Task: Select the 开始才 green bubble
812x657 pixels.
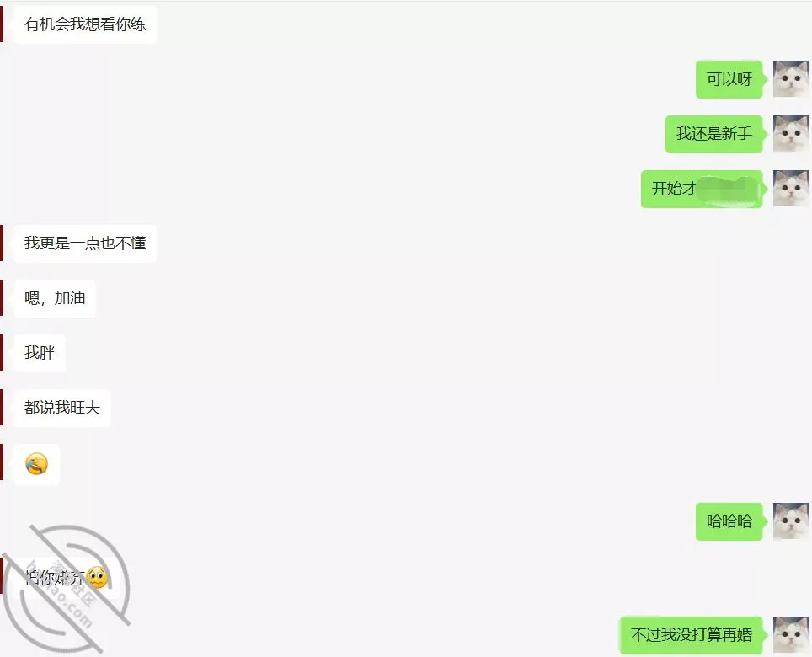Action: point(702,189)
